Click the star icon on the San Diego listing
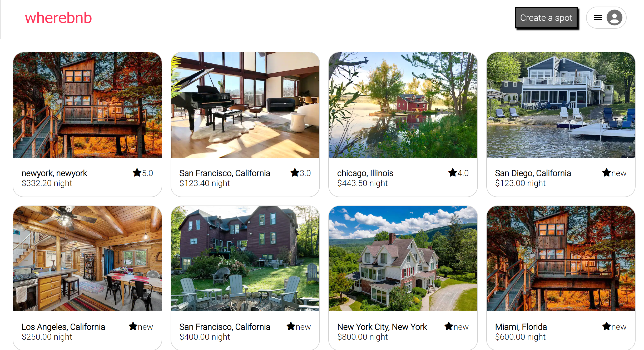Viewport: 644px width, 350px height. pyautogui.click(x=607, y=173)
